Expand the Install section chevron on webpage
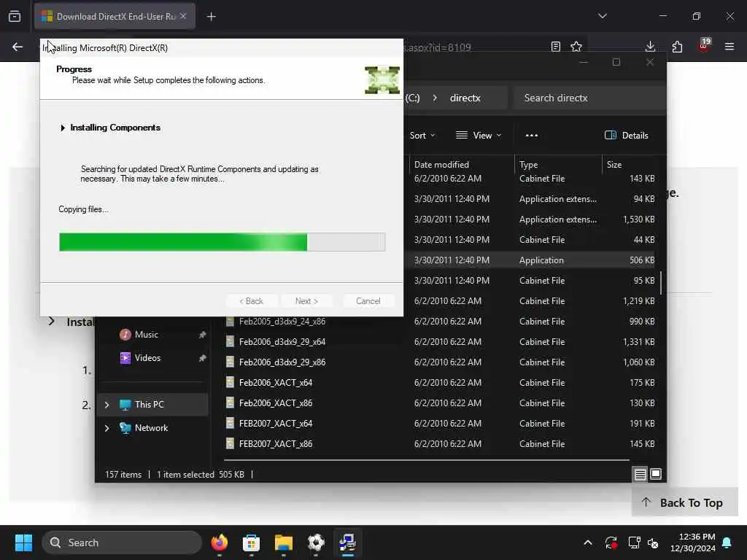 pos(52,322)
